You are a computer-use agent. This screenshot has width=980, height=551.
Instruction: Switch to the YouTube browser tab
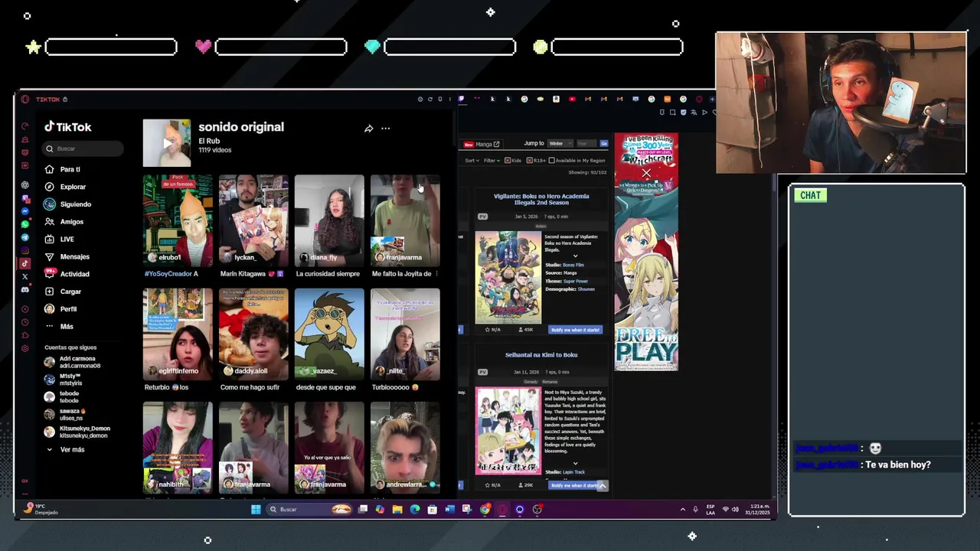[x=572, y=99]
